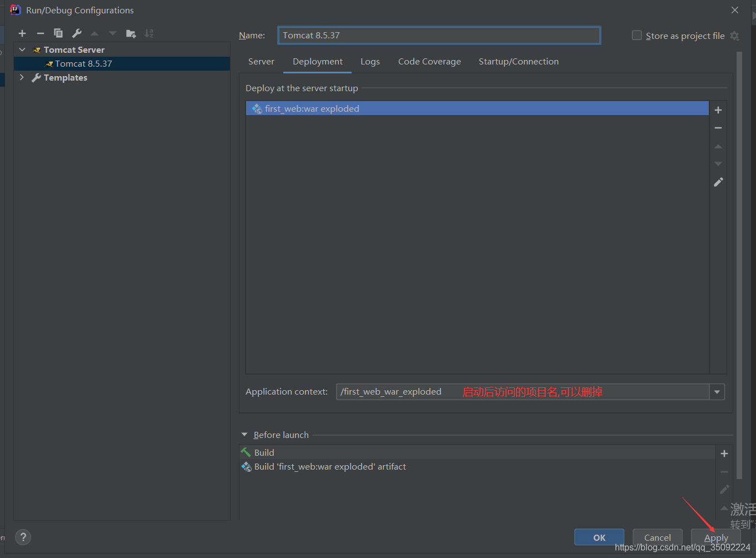The width and height of the screenshot is (756, 558).
Task: Add a deployment artifact with plus
Action: coord(718,110)
